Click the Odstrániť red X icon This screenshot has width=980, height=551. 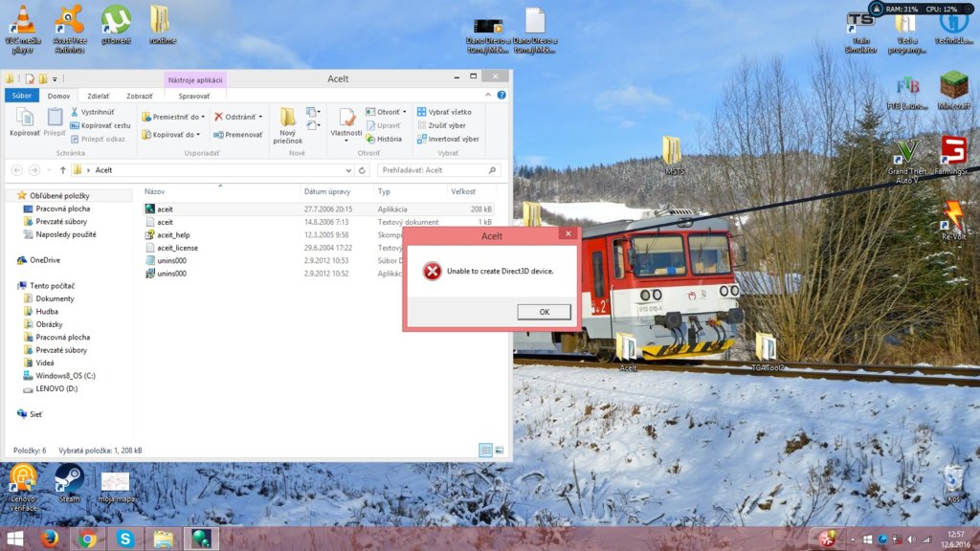click(219, 117)
